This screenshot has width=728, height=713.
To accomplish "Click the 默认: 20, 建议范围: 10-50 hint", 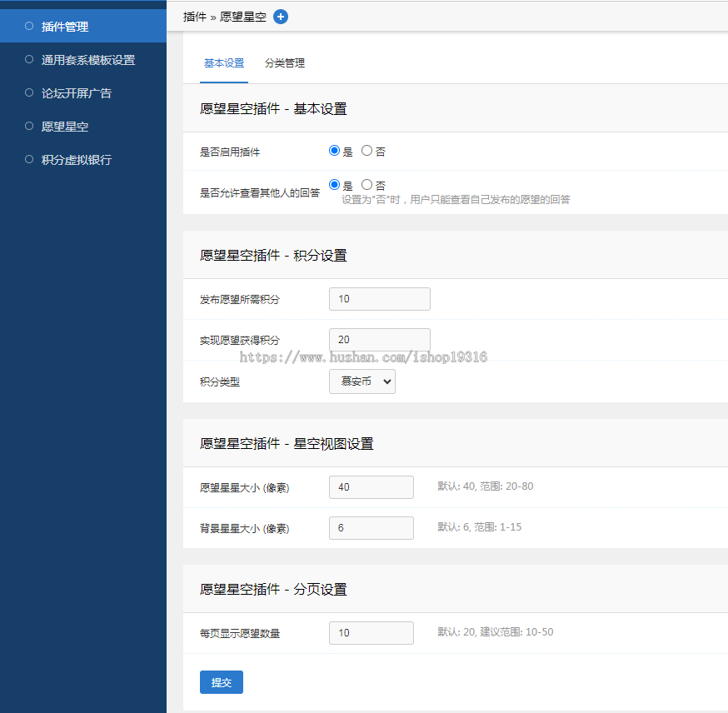I will pos(496,632).
